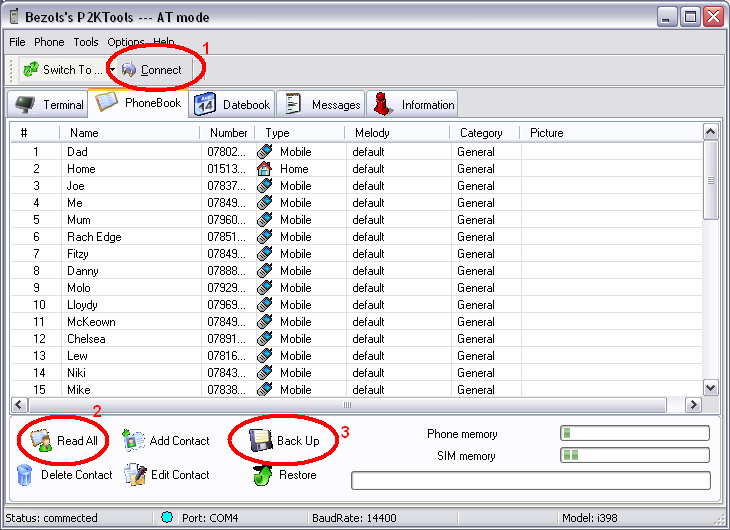Click the mobile icon in Joe row
The image size is (730, 530).
(264, 185)
